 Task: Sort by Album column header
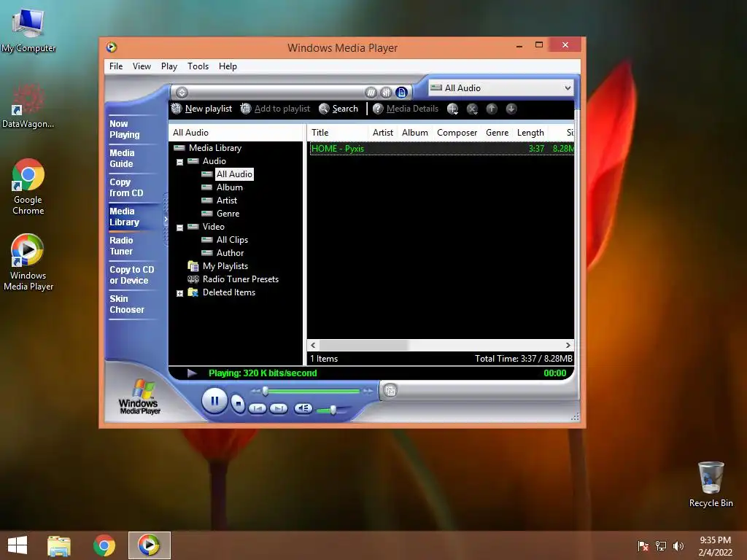pyautogui.click(x=414, y=133)
